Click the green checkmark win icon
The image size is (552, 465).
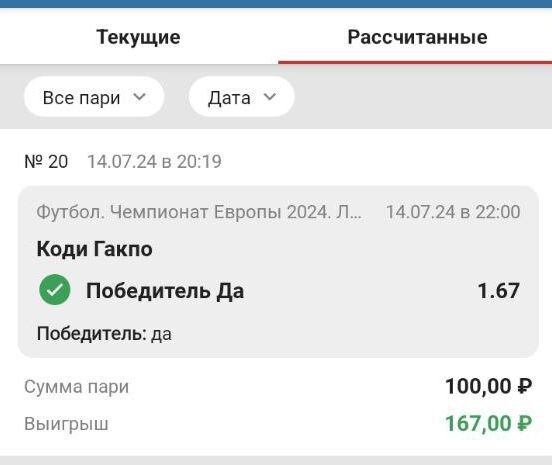(55, 289)
